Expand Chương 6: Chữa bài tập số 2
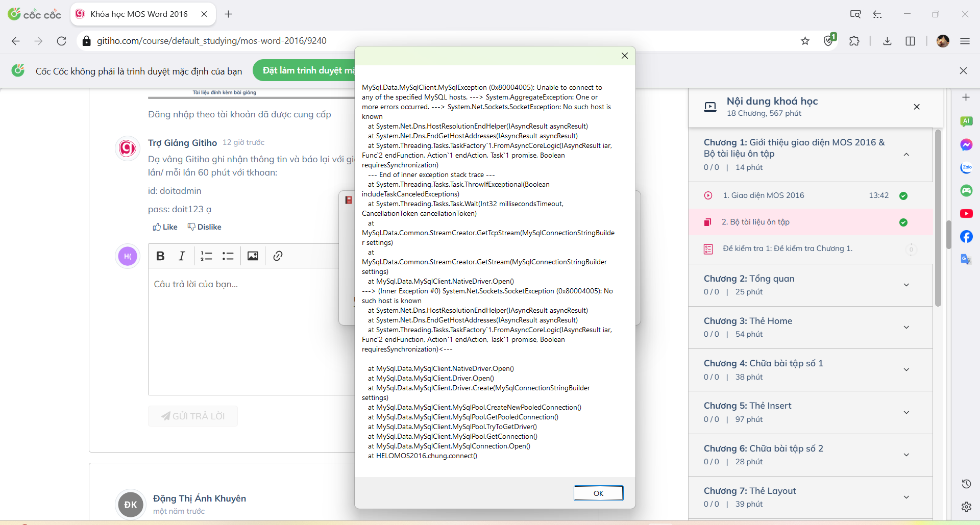Viewport: 980px width, 525px height. 906,455
